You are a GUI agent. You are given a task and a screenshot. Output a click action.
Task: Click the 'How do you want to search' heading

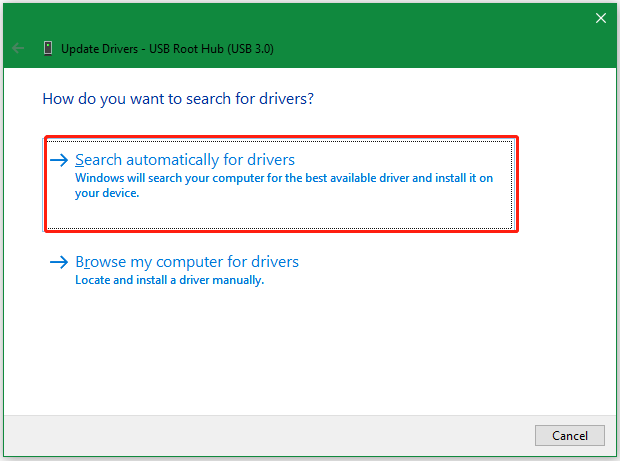176,100
